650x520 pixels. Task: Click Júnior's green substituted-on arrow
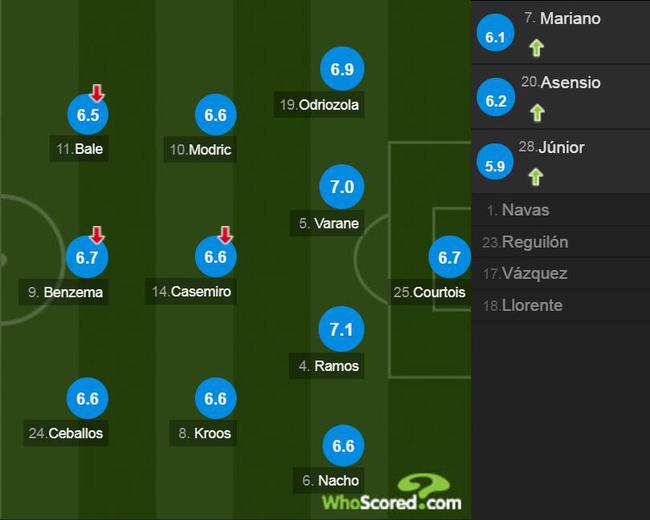(536, 177)
